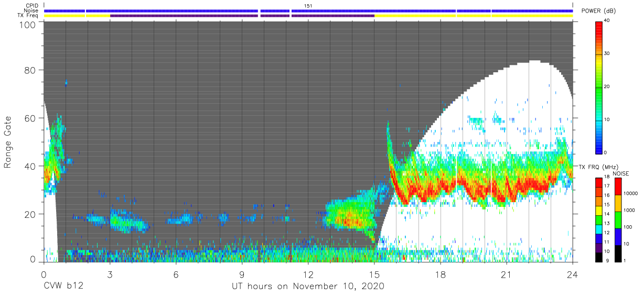Click the y-axis tick label '60'

[29, 118]
